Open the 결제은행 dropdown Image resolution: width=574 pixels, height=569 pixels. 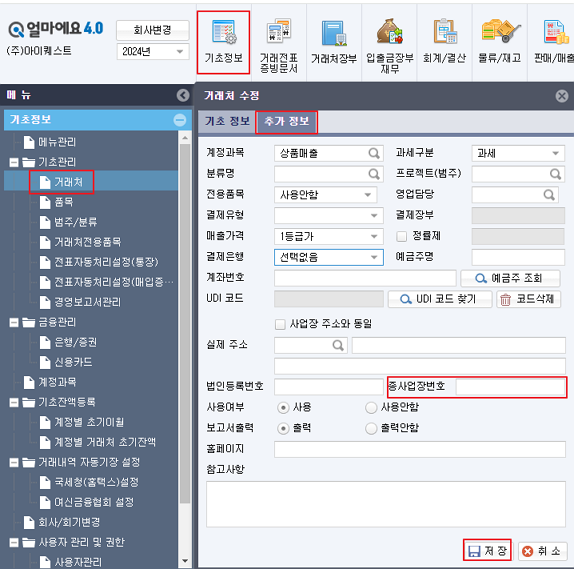coord(329,257)
